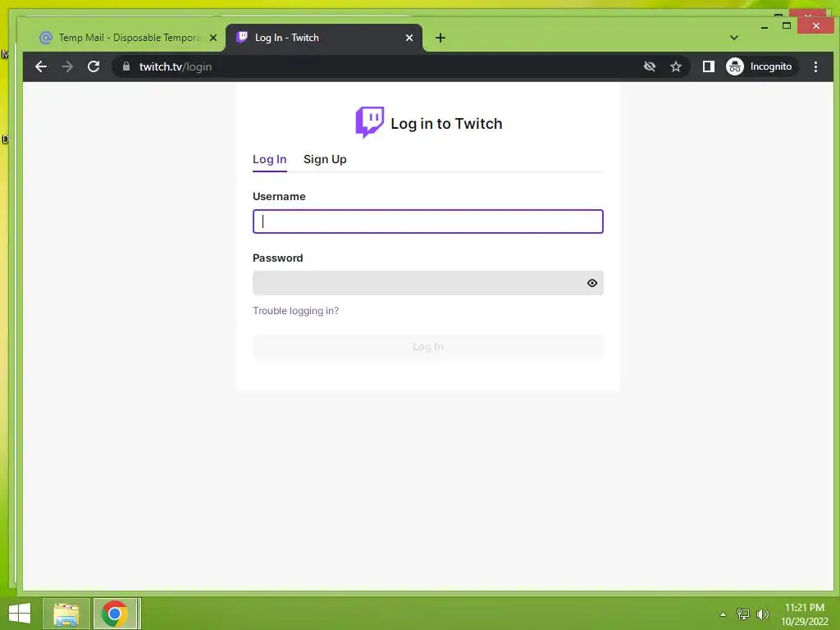
Task: Expand the tab search chevron
Action: click(734, 38)
